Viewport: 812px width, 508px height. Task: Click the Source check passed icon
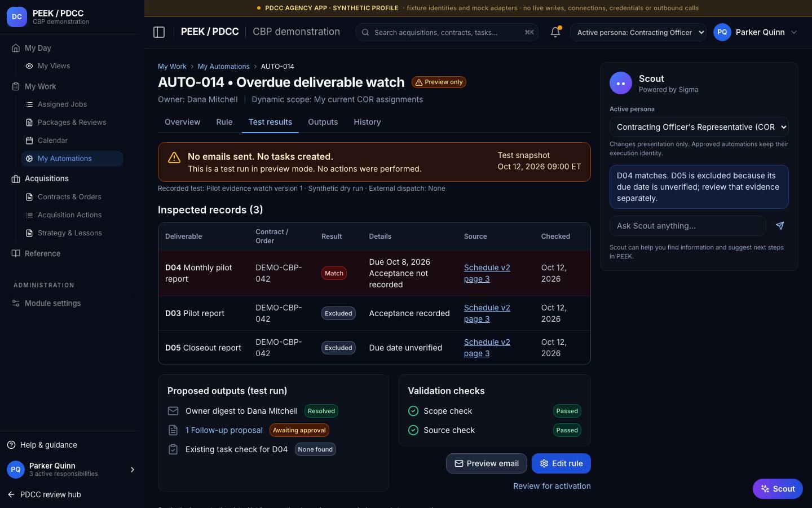[413, 430]
